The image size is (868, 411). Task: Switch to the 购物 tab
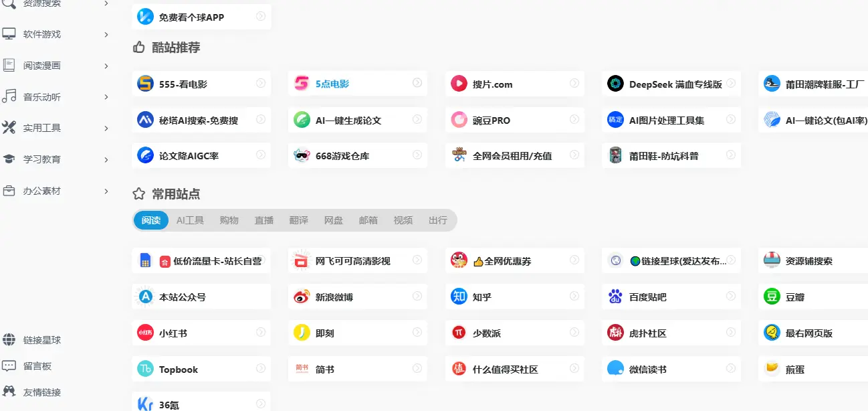pos(229,220)
